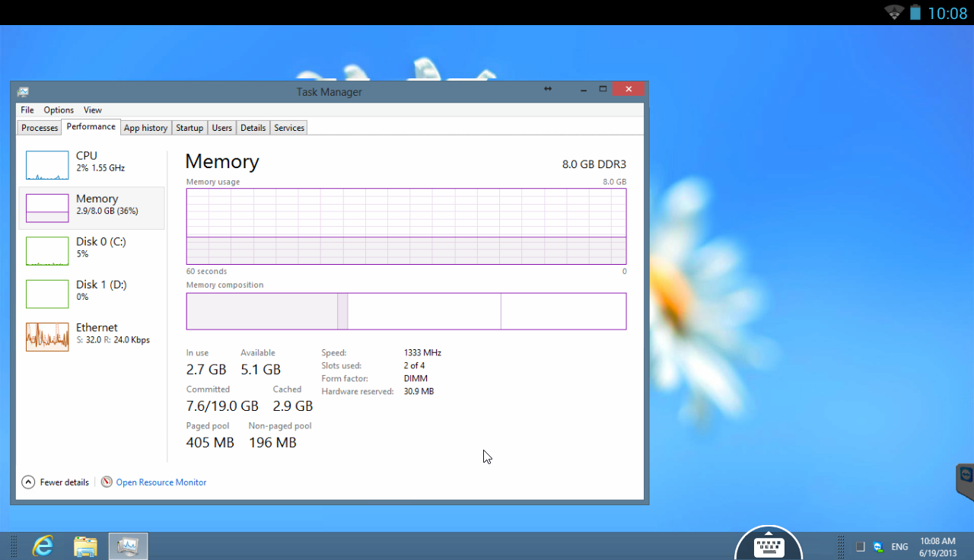Switch to the App history tab
Image resolution: width=974 pixels, height=560 pixels.
(x=145, y=127)
